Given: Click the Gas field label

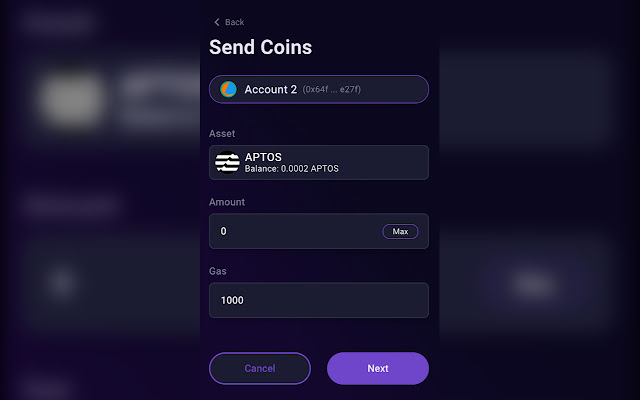Looking at the screenshot, I should pyautogui.click(x=218, y=271).
